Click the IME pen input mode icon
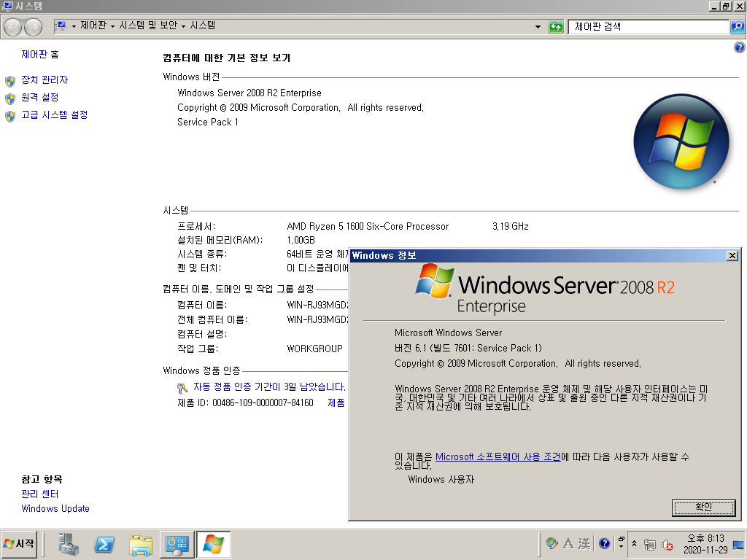This screenshot has height=560, width=747. click(551, 543)
